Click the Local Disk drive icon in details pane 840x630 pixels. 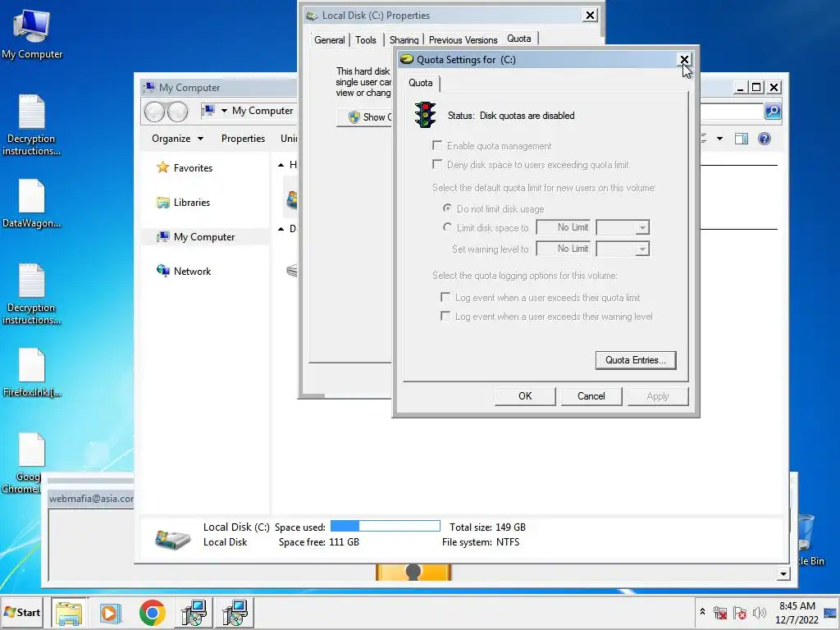[x=172, y=538]
